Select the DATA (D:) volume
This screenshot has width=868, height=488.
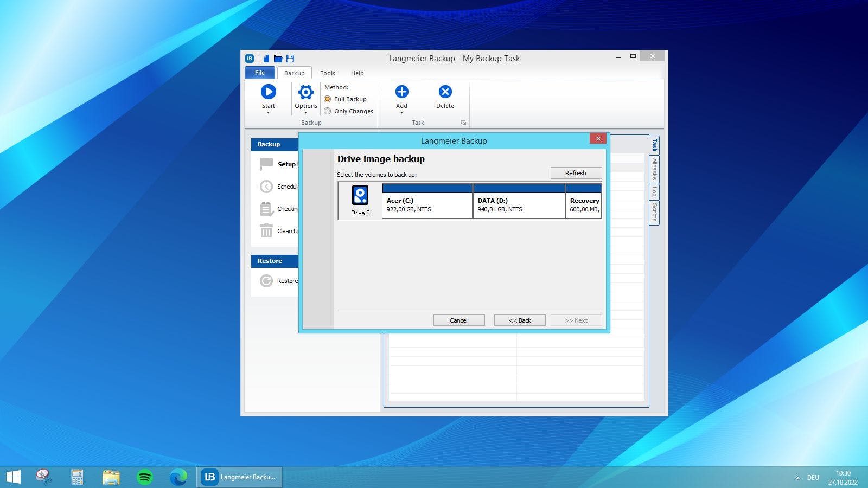coord(519,201)
